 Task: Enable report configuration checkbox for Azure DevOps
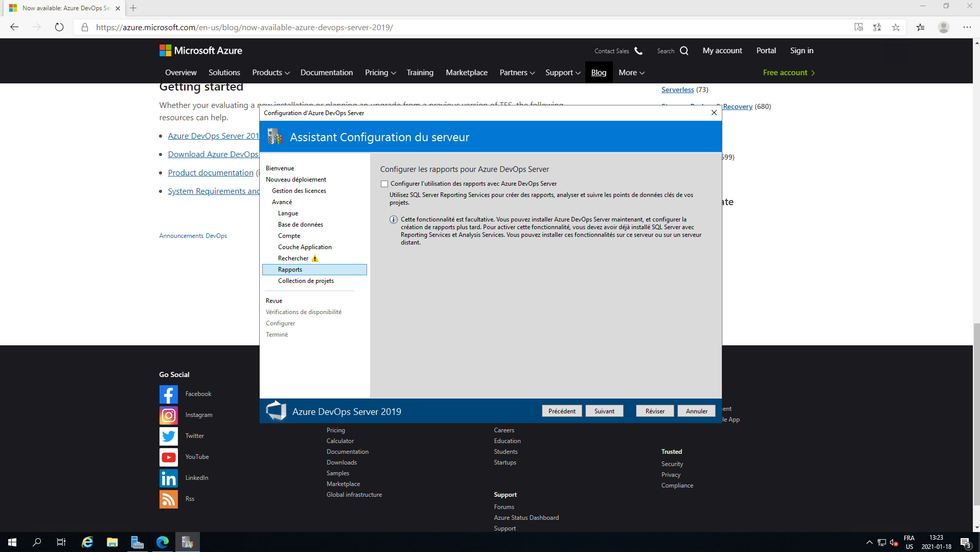pyautogui.click(x=384, y=184)
